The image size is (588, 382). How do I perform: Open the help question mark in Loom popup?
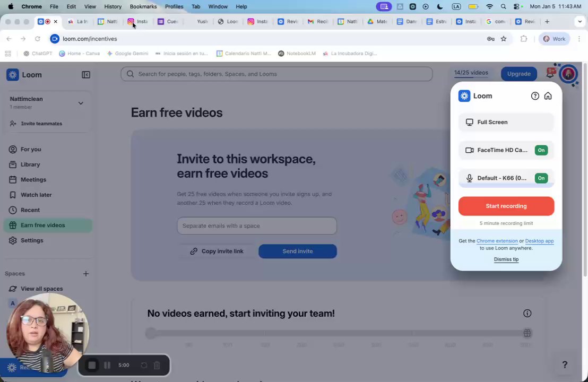click(x=535, y=96)
